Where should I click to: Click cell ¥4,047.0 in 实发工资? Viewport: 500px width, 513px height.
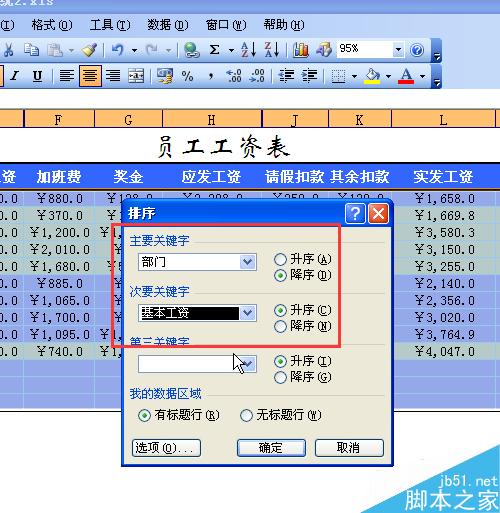click(x=444, y=351)
